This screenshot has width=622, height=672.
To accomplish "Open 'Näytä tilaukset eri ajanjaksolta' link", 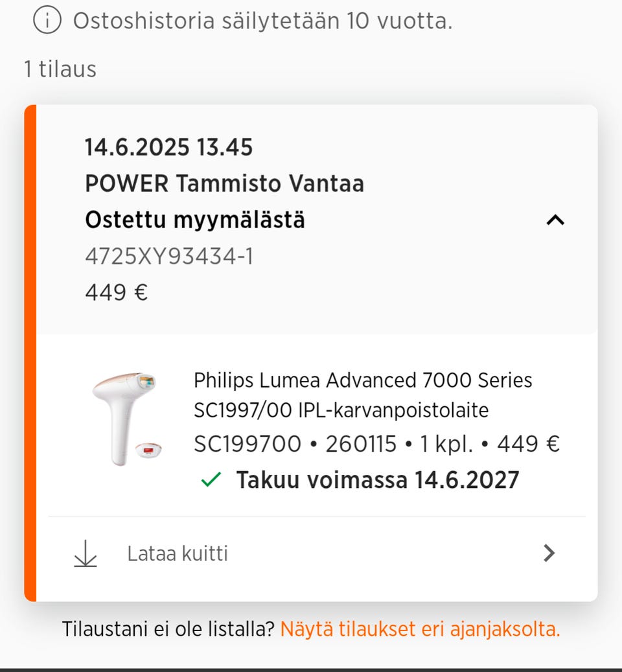I will tap(420, 629).
